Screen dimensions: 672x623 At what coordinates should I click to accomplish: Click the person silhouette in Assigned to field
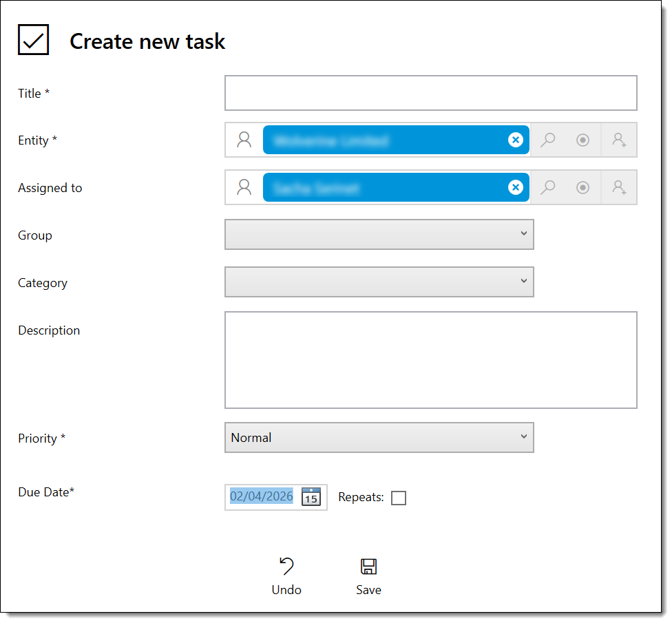tap(244, 187)
